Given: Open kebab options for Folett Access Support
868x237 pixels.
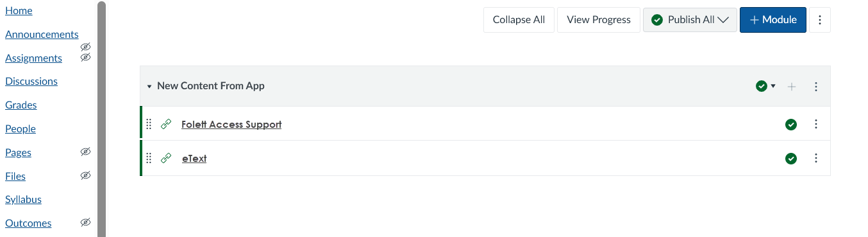Looking at the screenshot, I should coord(816,124).
